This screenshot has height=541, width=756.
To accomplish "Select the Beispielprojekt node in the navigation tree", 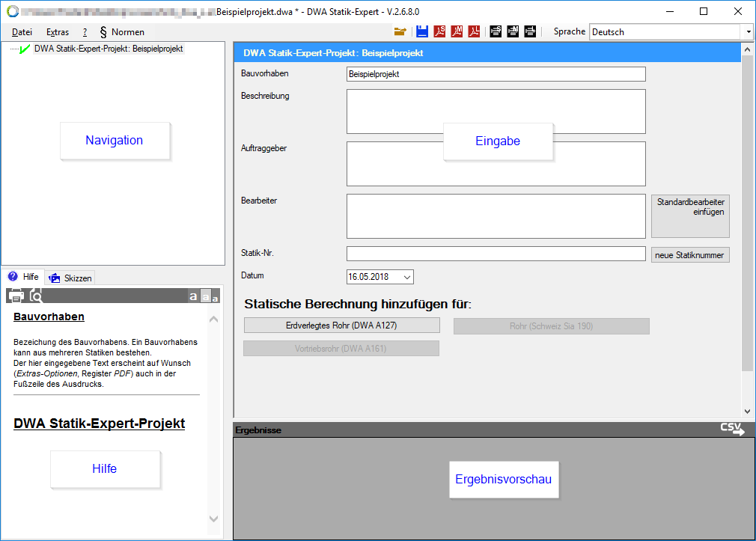I will (x=109, y=49).
